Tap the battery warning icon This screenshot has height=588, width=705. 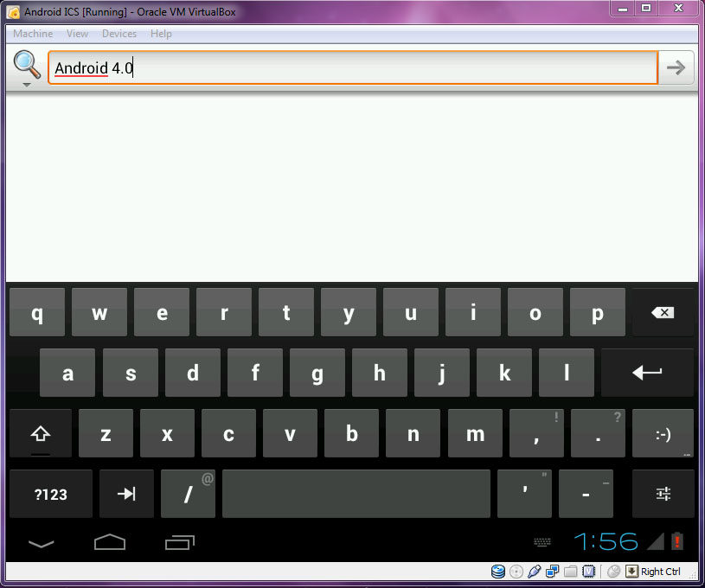(x=677, y=541)
